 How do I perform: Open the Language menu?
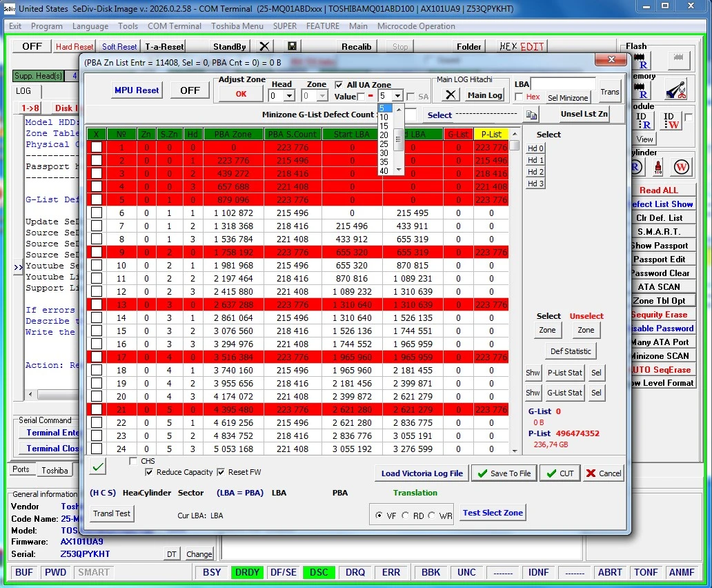click(x=90, y=26)
